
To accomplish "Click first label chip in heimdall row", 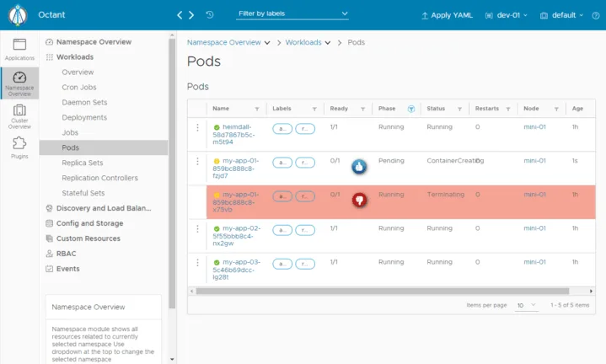I will pyautogui.click(x=282, y=129).
